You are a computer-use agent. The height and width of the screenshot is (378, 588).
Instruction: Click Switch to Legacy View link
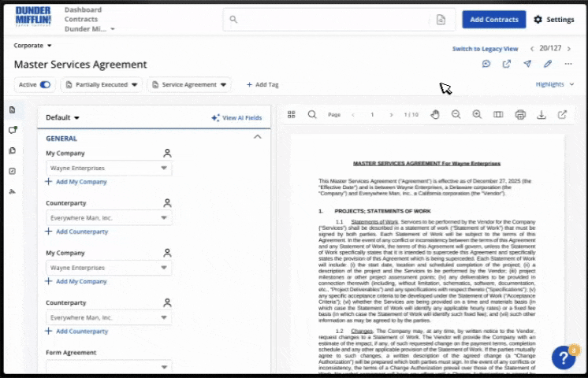485,49
